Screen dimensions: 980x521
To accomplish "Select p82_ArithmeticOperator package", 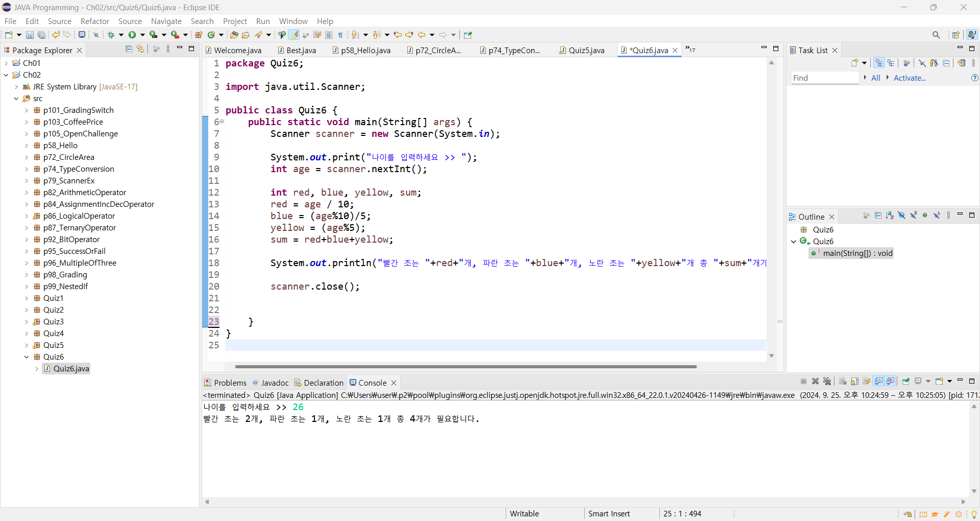I will (85, 193).
